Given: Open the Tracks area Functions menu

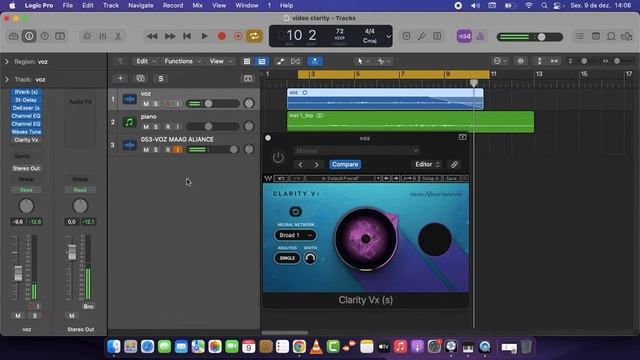Looking at the screenshot, I should [x=182, y=61].
